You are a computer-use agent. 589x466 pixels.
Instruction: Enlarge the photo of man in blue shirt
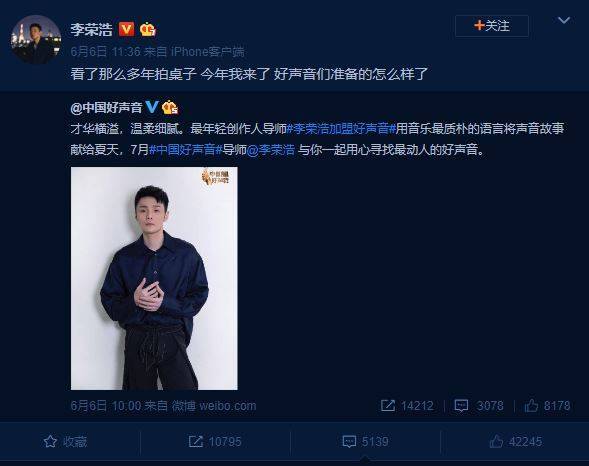tap(154, 278)
